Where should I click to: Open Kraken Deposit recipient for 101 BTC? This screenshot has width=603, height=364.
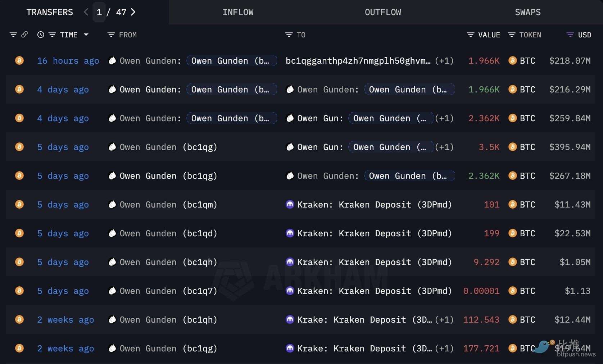374,205
